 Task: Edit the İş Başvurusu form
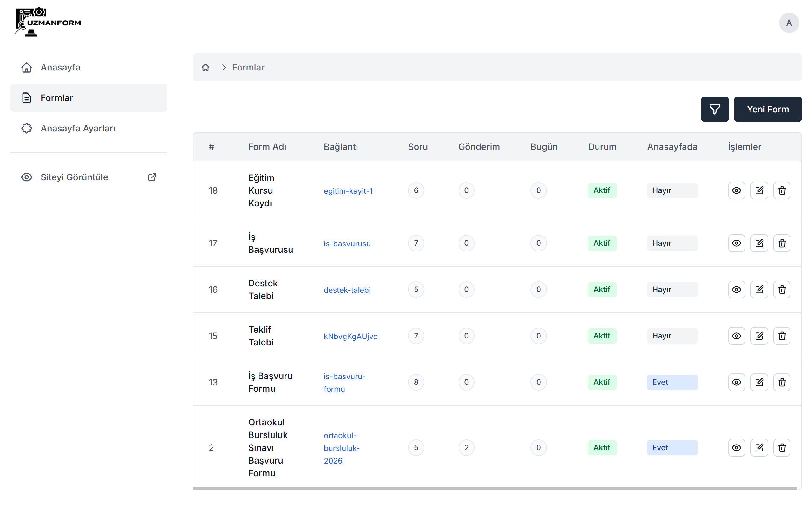[759, 243]
